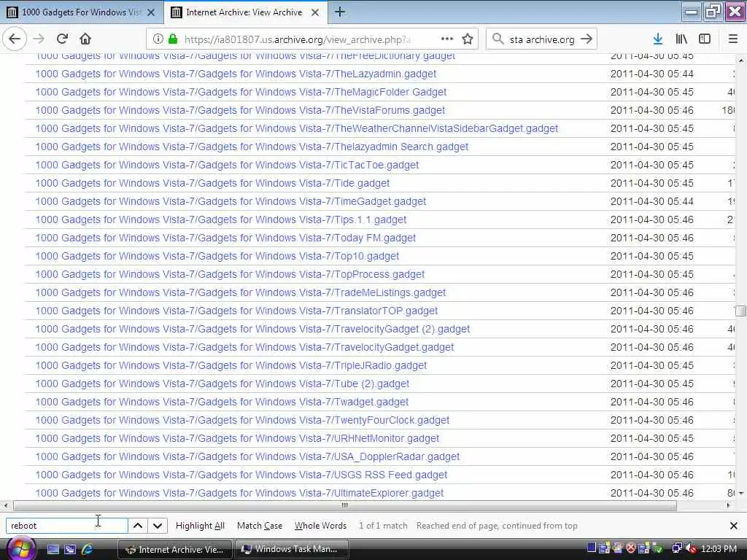Open Tips.1.1.gadget link
Viewport: 747px width, 560px height.
click(x=221, y=219)
